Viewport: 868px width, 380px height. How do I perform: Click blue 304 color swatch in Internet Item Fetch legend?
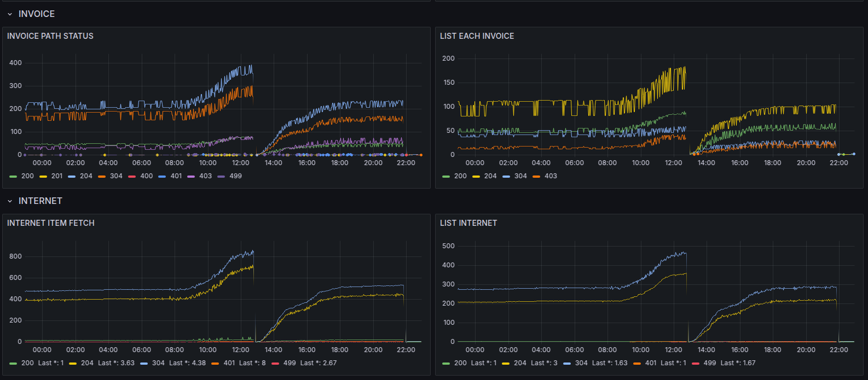(144, 364)
